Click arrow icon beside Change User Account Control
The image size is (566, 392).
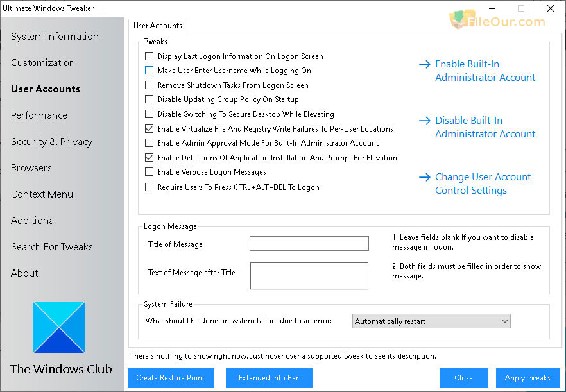(x=425, y=177)
